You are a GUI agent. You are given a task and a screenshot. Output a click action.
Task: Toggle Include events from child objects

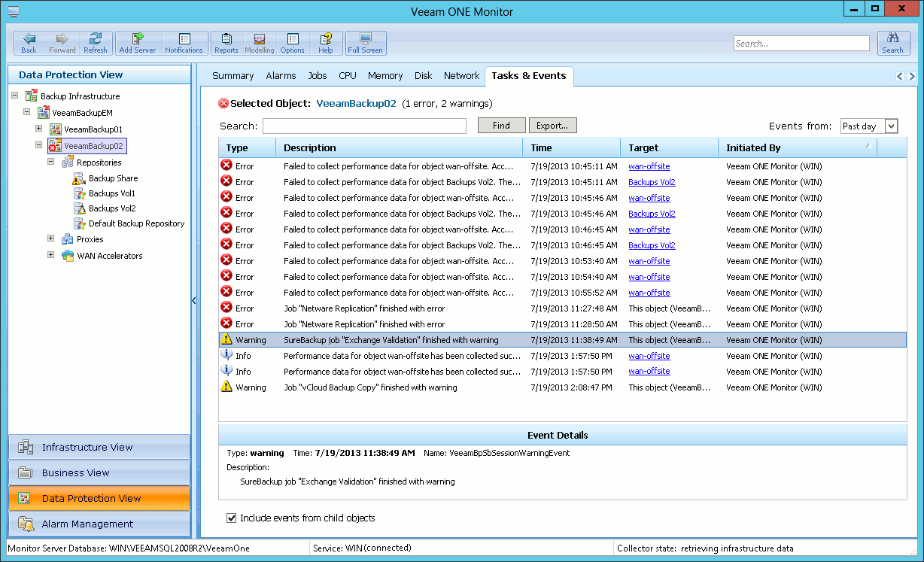tap(231, 518)
